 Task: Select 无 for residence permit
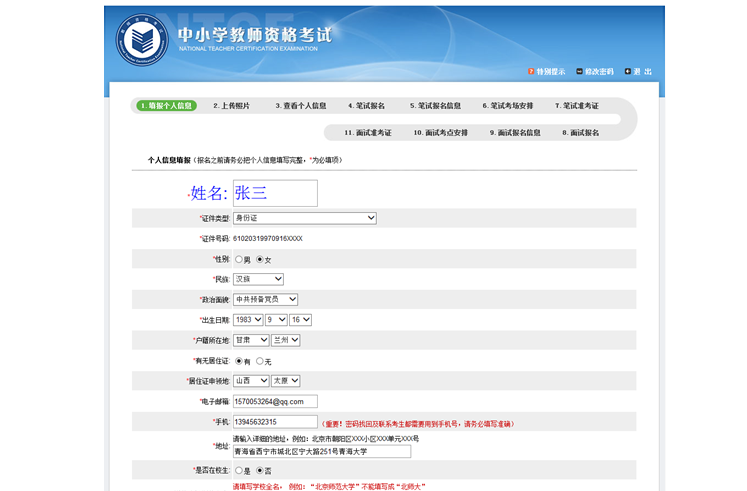point(260,361)
